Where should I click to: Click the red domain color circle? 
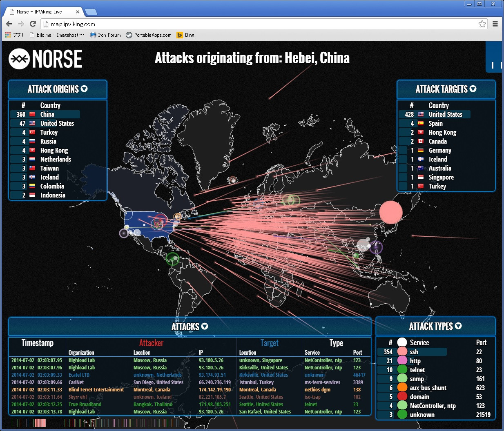point(402,397)
